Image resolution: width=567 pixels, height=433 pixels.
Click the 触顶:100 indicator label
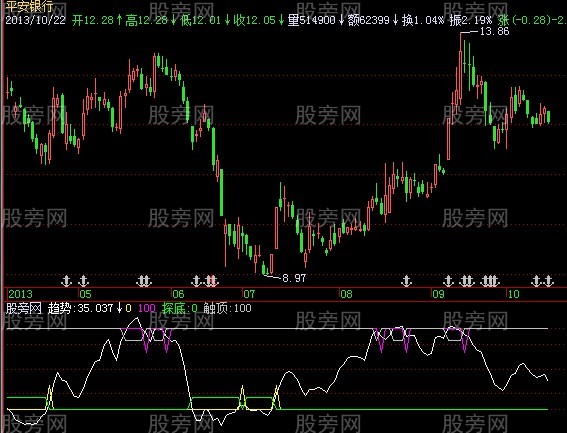(x=227, y=309)
